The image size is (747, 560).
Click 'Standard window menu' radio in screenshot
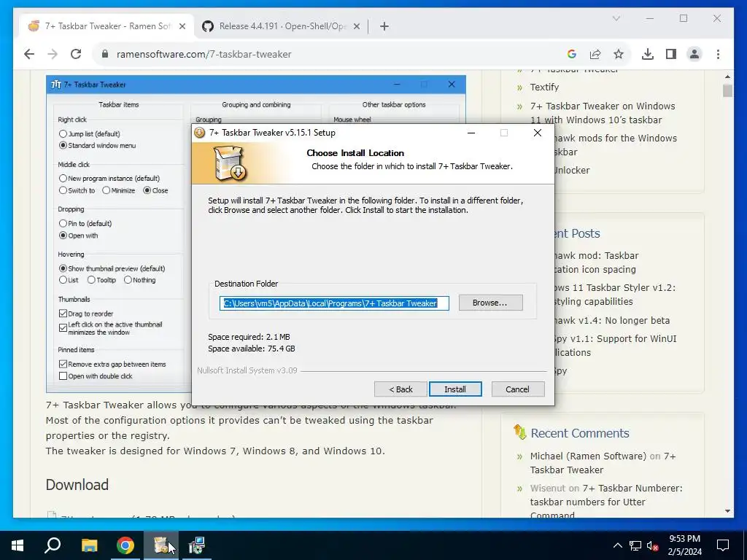pyautogui.click(x=63, y=145)
